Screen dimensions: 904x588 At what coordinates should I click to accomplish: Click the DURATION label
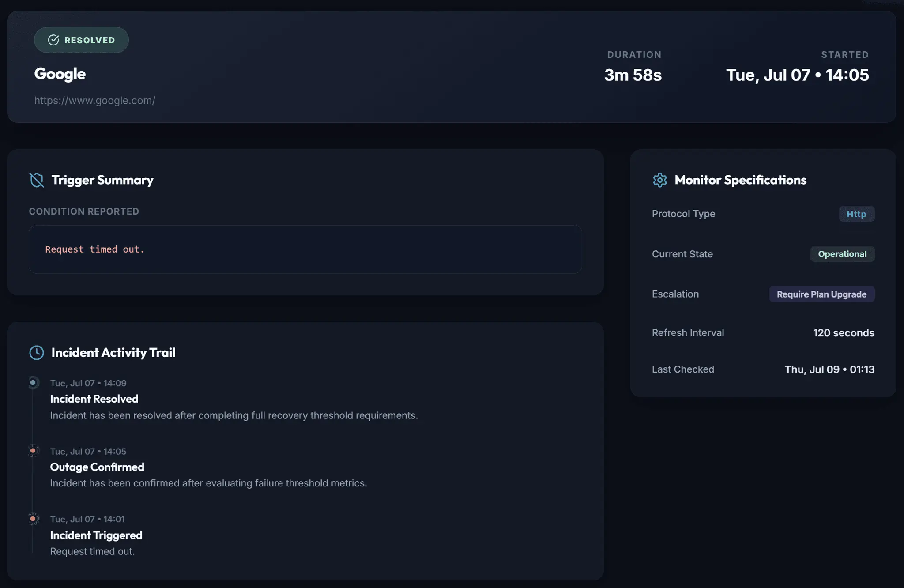click(x=634, y=55)
